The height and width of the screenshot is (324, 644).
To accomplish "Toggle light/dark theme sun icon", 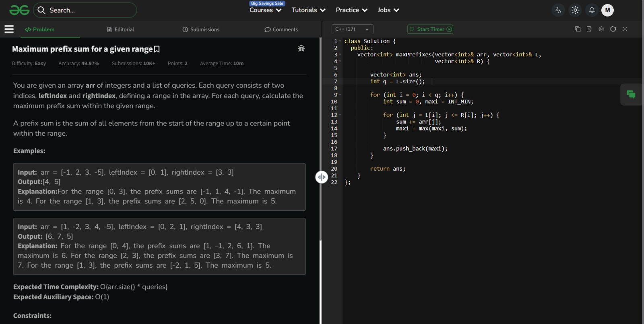I will 575,10.
